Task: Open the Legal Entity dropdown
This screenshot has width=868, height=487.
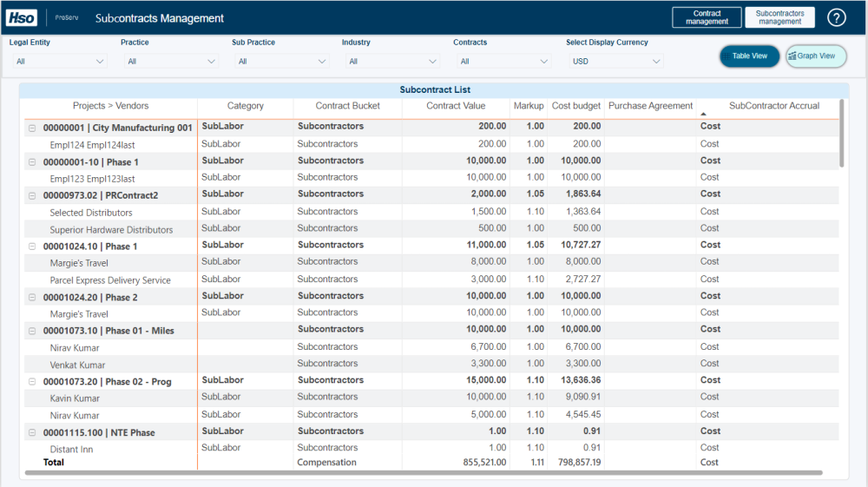Action: click(x=60, y=62)
